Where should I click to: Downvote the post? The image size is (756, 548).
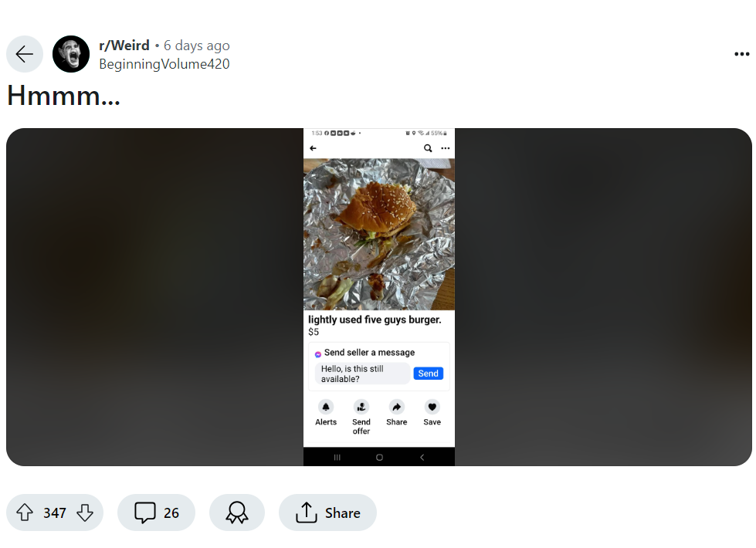coord(85,512)
